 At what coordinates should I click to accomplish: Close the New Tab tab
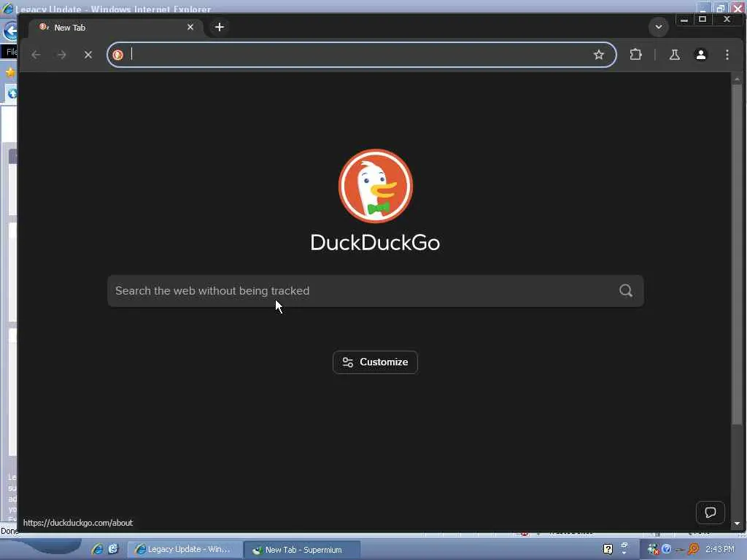(190, 27)
